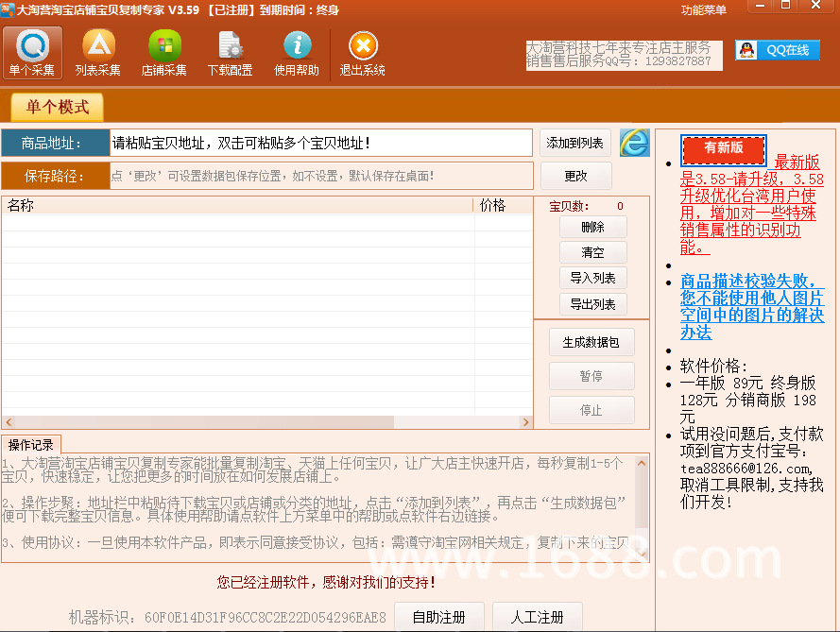Click 导出列表 button
The height and width of the screenshot is (632, 840).
click(593, 304)
